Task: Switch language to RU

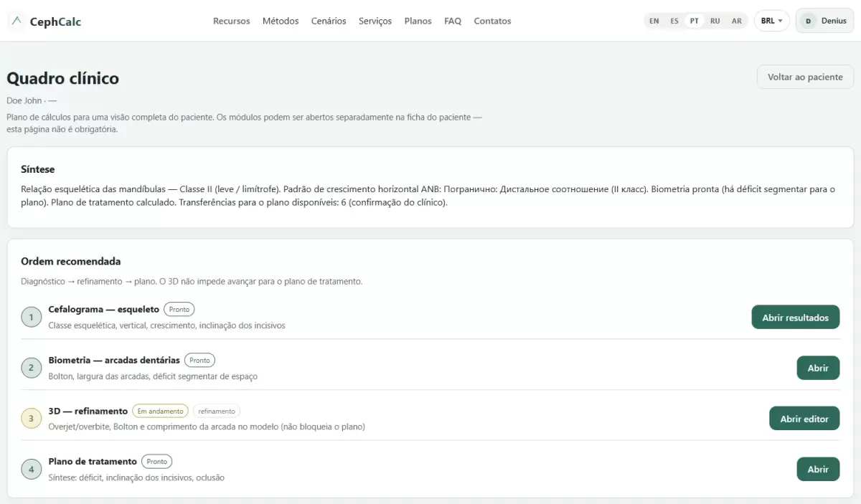Action: (x=715, y=21)
